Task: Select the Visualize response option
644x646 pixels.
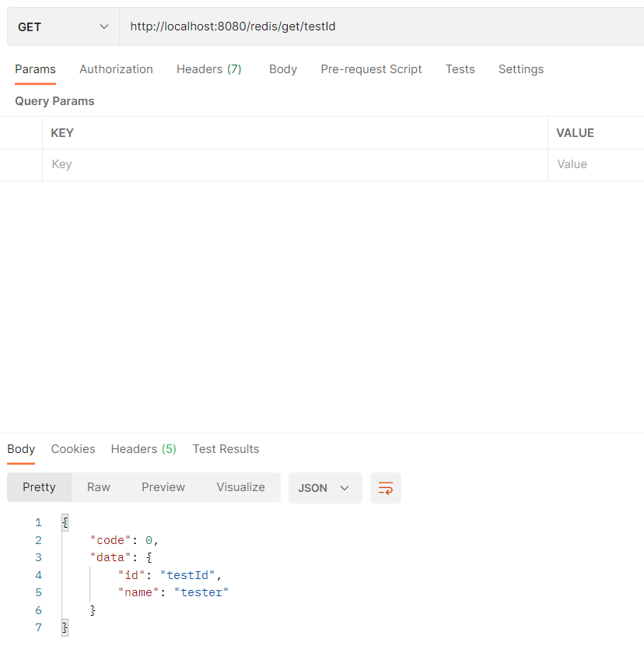Action: coord(240,486)
